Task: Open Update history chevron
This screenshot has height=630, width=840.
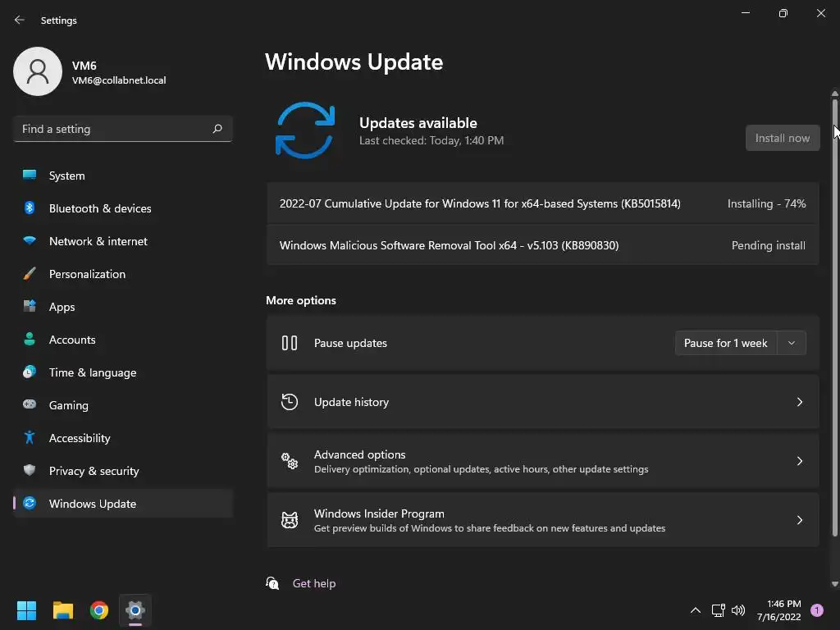Action: coord(799,402)
